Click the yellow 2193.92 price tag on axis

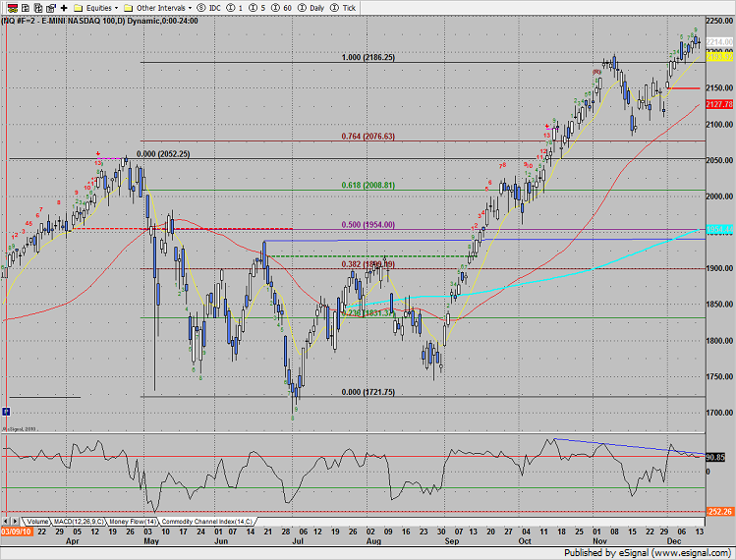(719, 56)
